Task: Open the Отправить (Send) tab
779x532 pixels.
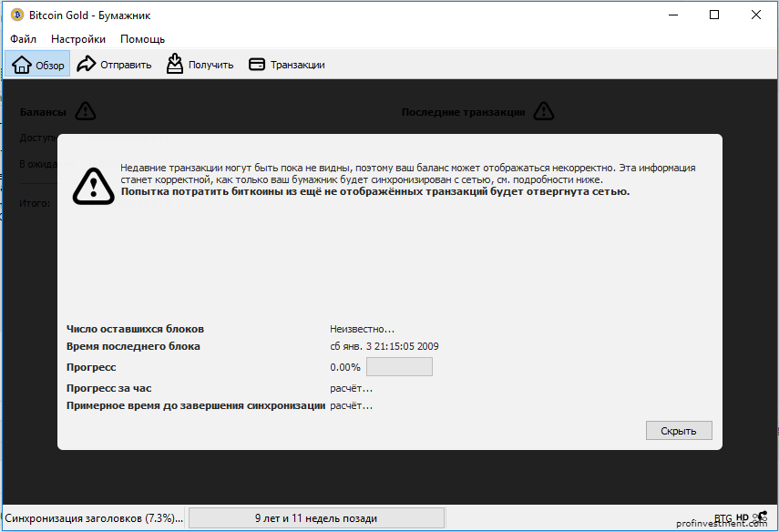Action: tap(114, 65)
